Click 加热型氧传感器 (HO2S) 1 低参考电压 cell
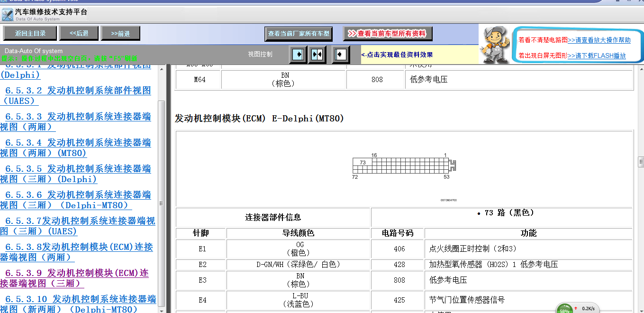This screenshot has height=313, width=644. coord(528,265)
